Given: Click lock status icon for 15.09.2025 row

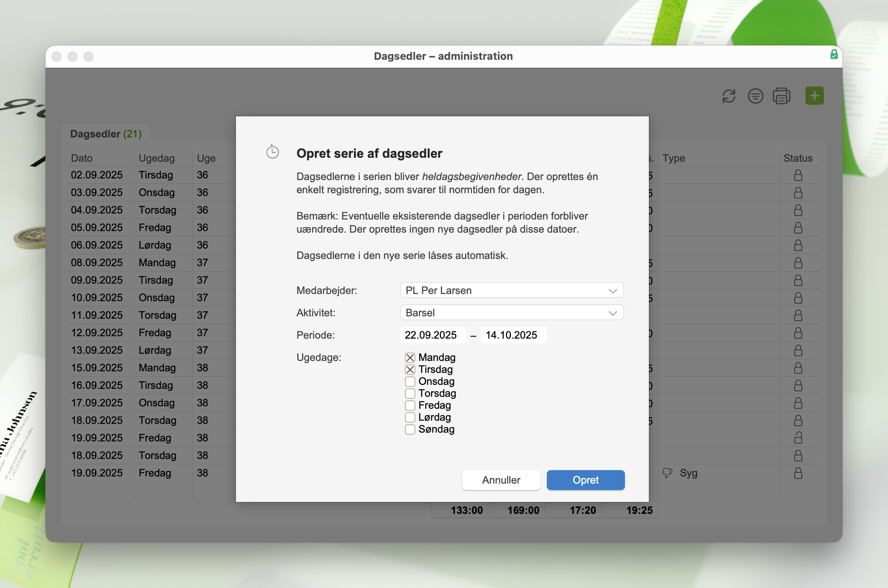Looking at the screenshot, I should pyautogui.click(x=798, y=368).
